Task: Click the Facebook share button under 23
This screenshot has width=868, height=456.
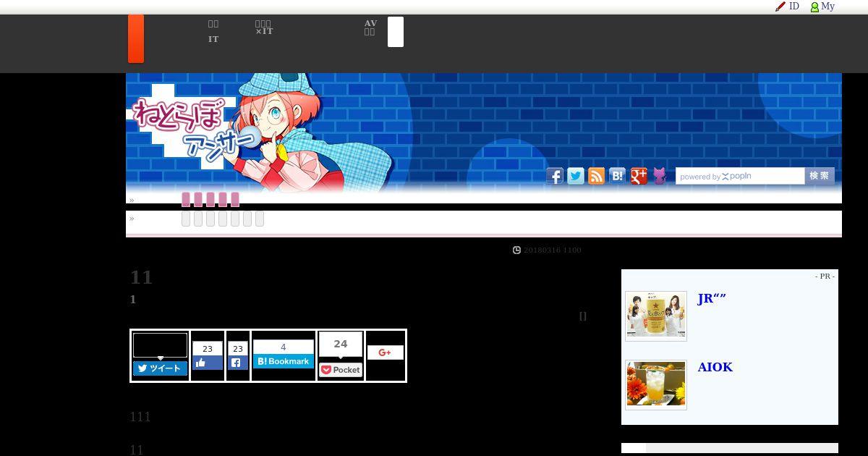Action: pos(237,363)
